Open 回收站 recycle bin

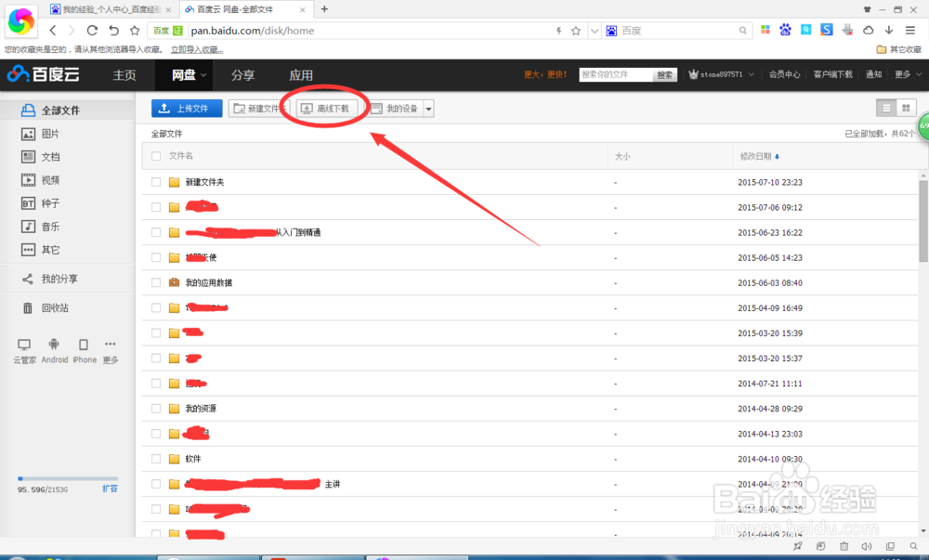click(x=46, y=307)
